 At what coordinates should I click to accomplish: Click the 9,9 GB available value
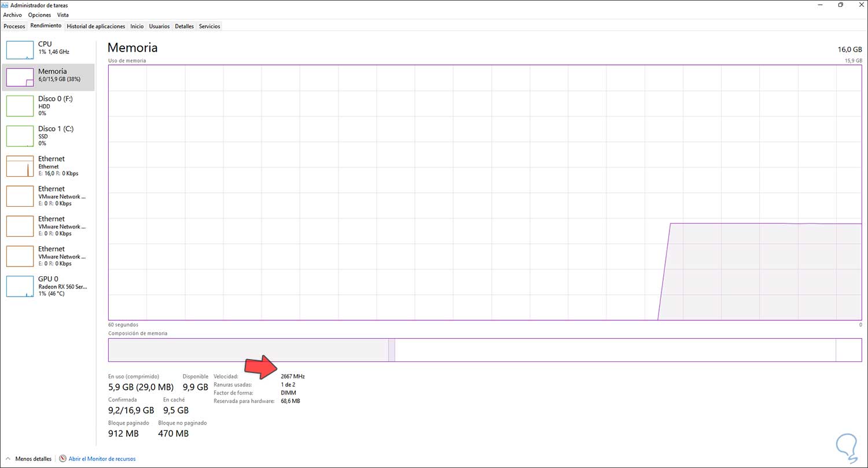click(196, 387)
